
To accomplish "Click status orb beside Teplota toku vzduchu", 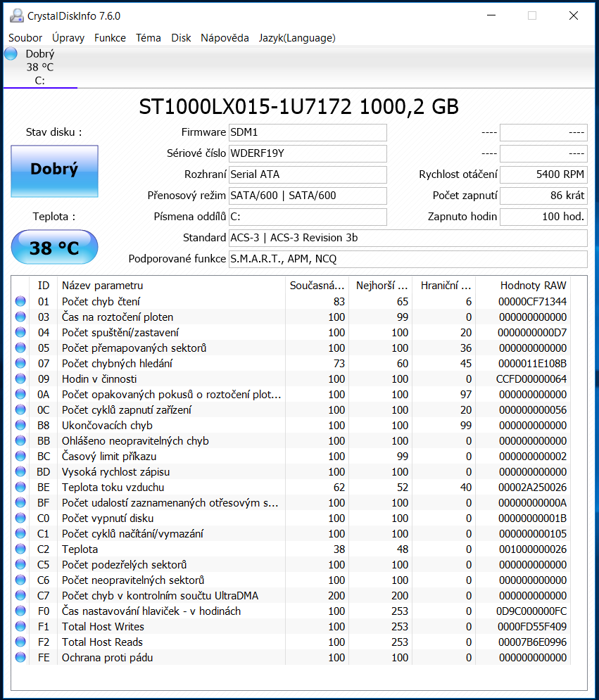I will click(20, 488).
